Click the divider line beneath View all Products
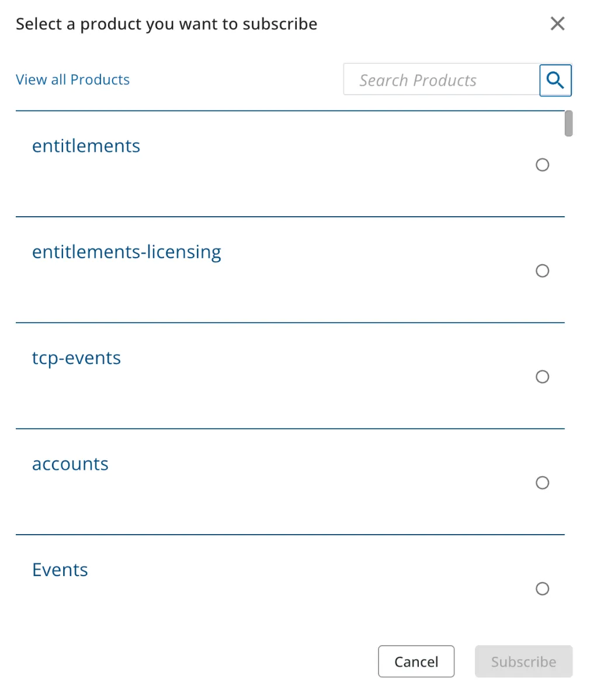This screenshot has height=700, width=590. (290, 110)
